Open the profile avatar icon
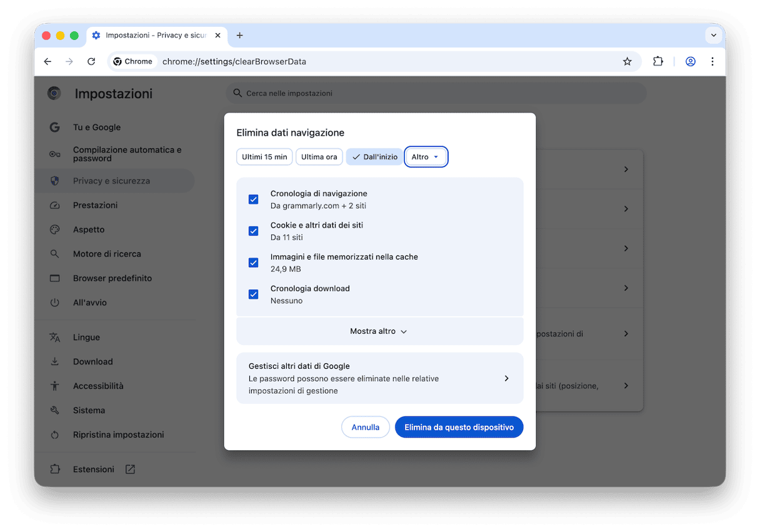The width and height of the screenshot is (760, 532). click(x=690, y=61)
